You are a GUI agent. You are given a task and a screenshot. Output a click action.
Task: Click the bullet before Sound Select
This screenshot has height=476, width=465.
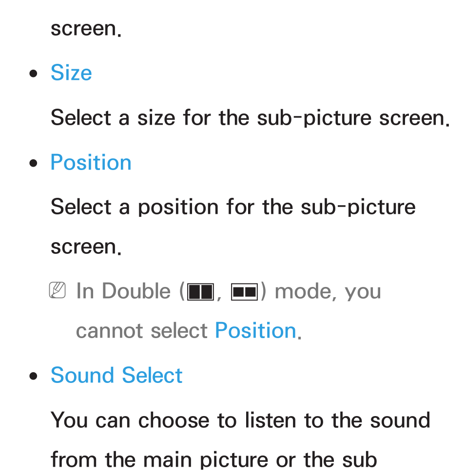point(34,376)
